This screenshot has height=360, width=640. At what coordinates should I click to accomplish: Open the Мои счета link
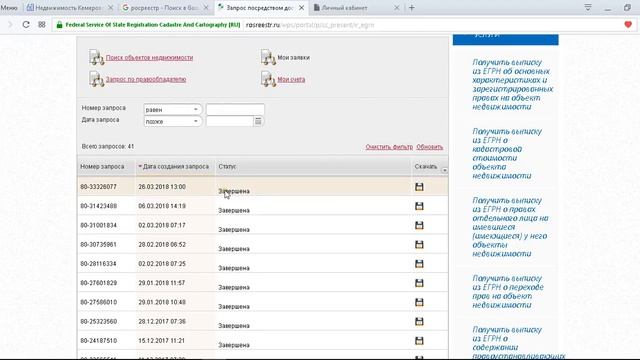click(x=291, y=80)
